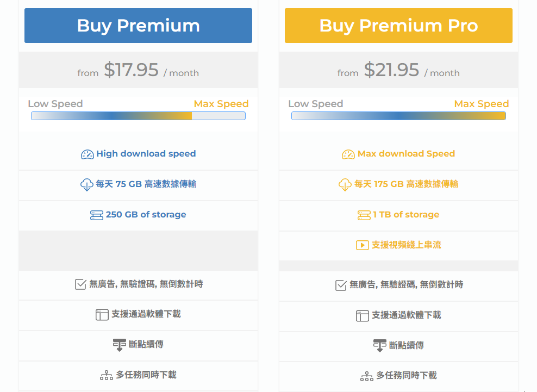This screenshot has width=537, height=392.
Task: Click the checkmark box icon in Premium column
Action: [80, 284]
